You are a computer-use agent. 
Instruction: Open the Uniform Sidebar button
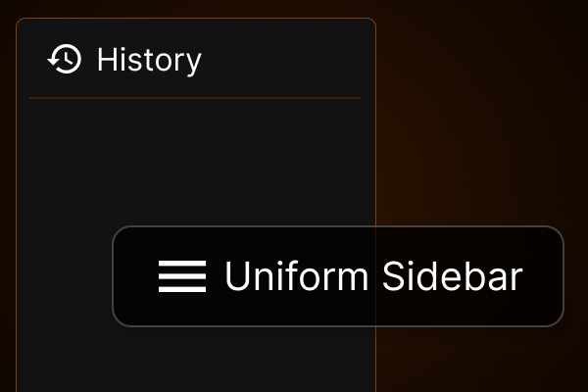[338, 276]
